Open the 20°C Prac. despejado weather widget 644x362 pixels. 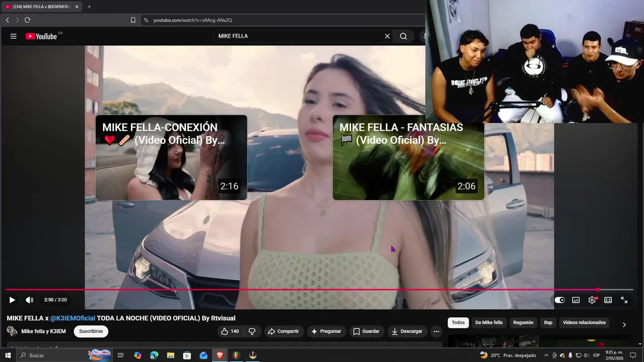tap(508, 355)
